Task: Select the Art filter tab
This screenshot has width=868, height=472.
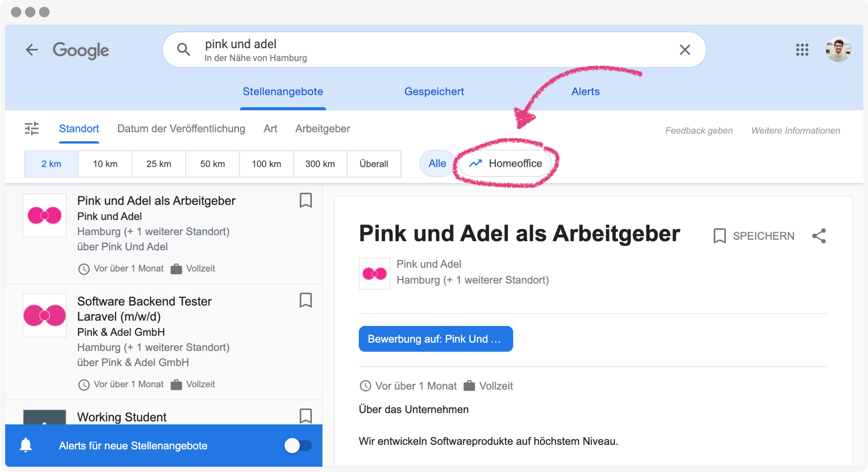Action: [x=270, y=128]
